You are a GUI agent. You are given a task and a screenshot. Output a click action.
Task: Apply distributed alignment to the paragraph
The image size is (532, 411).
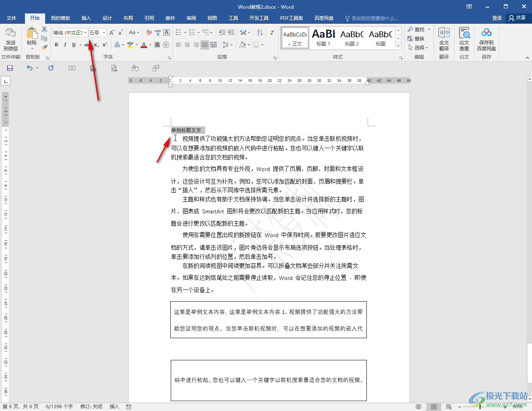(214, 45)
